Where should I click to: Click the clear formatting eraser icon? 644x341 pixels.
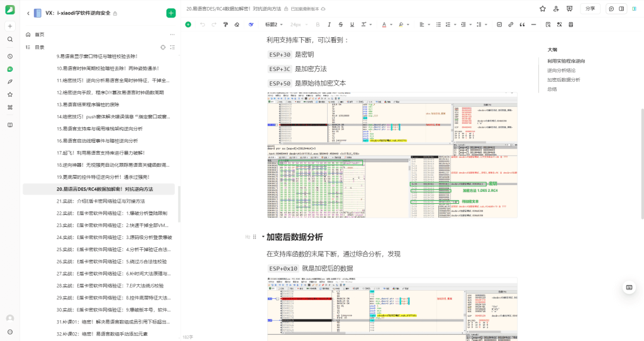tap(236, 25)
